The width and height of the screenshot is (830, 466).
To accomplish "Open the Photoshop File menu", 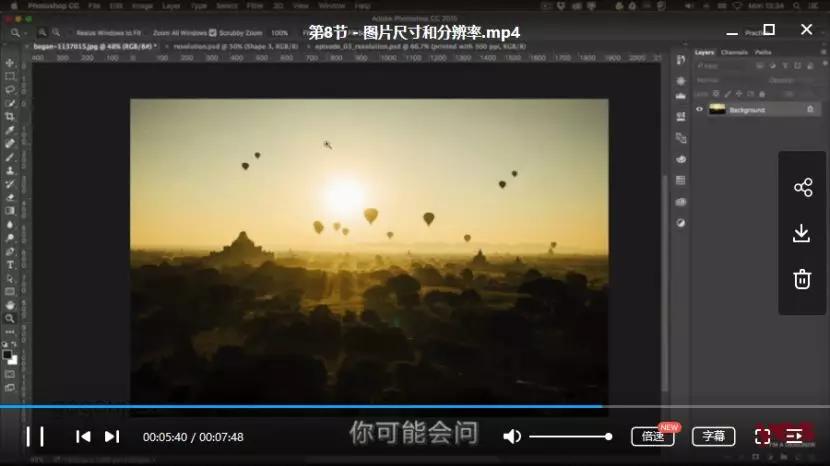I will coord(94,6).
